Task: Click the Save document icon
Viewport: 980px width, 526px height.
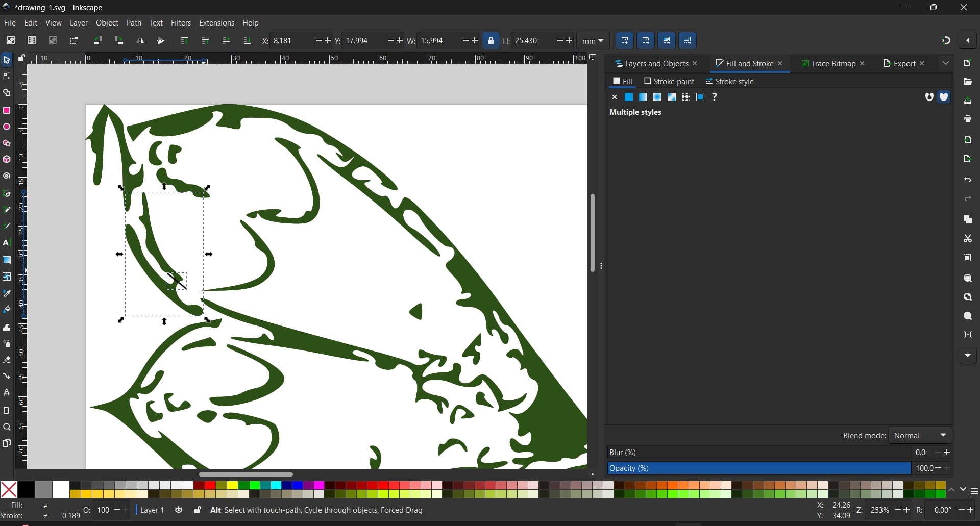Action: [x=968, y=101]
